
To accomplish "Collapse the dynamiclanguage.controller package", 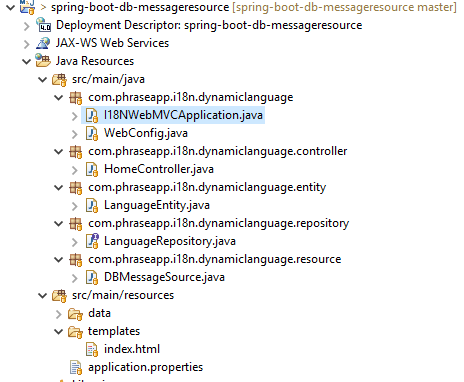I will 59,151.
